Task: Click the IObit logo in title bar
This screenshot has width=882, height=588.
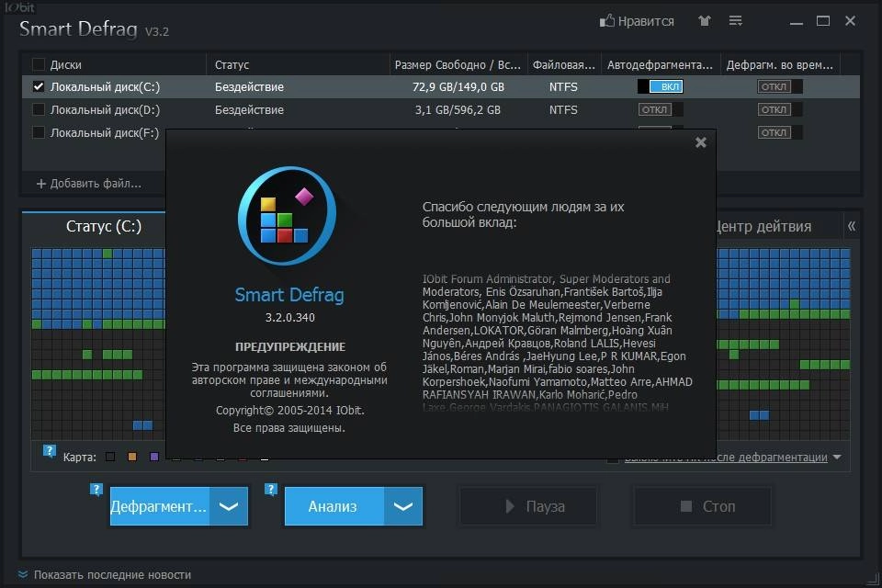Action: 19,7
